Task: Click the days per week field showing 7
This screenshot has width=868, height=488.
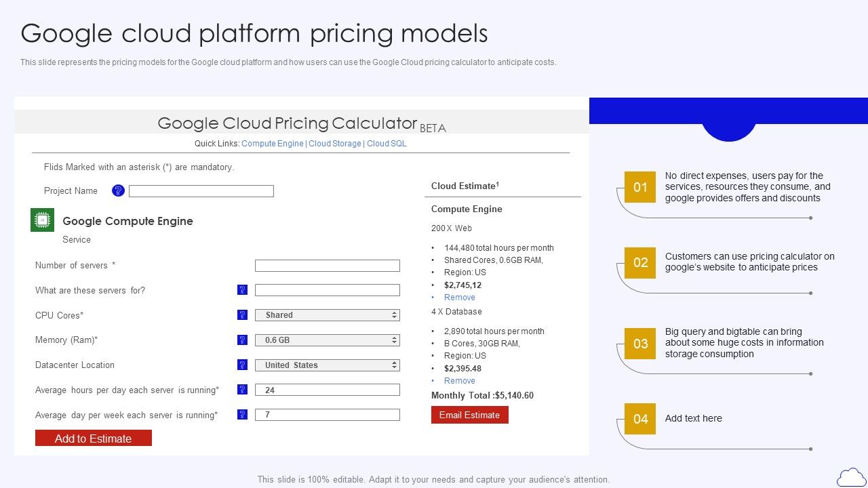Action: (x=328, y=415)
